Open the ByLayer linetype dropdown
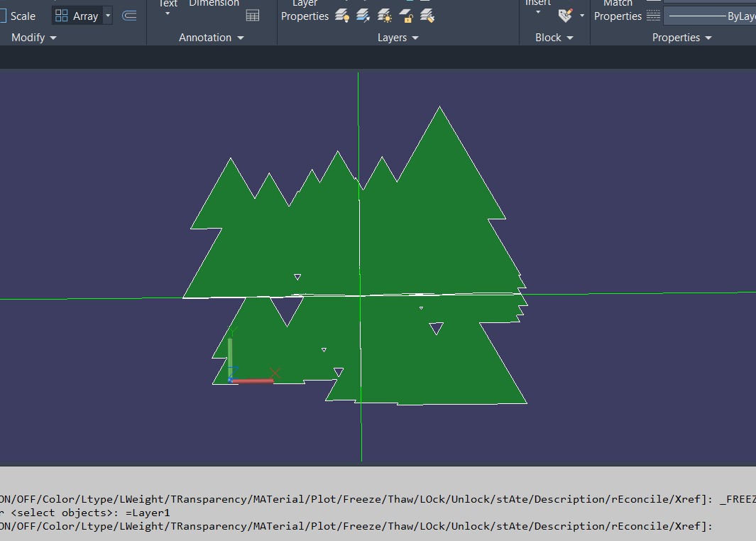Screen dimensions: 756x541 pos(710,16)
